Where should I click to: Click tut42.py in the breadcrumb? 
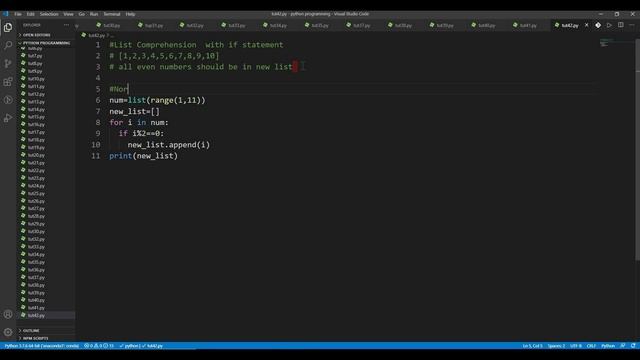pyautogui.click(x=96, y=36)
